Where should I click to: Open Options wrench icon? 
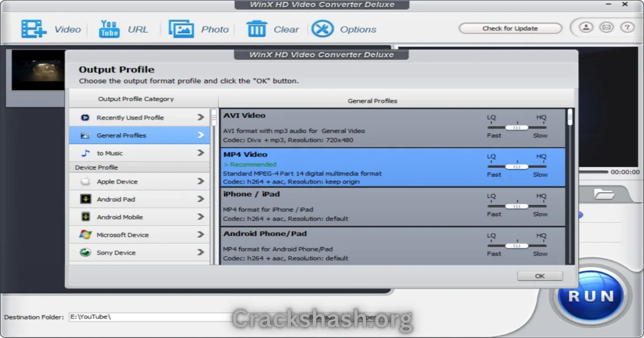[323, 29]
